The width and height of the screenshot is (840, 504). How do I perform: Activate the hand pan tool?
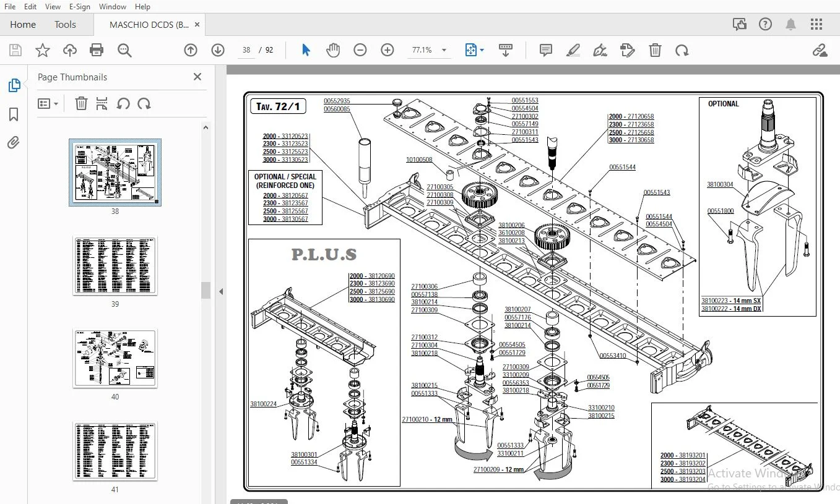click(x=333, y=50)
